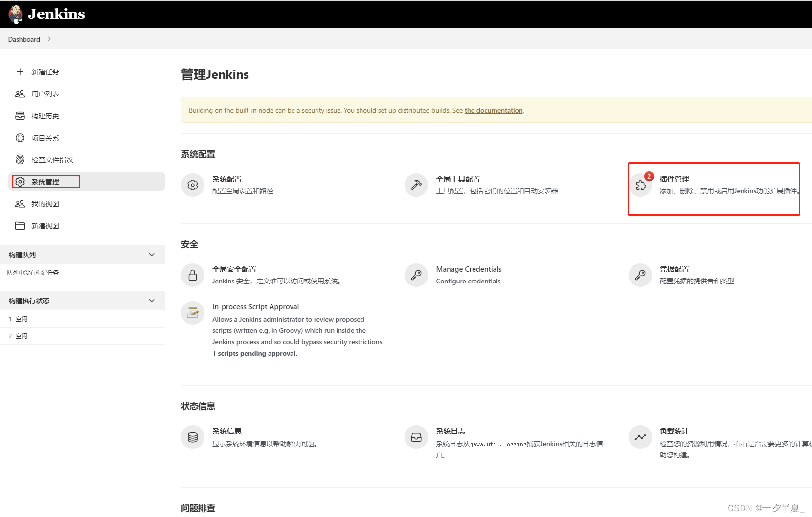The width and height of the screenshot is (812, 517).
Task: Open 插件管理 plugin manager
Action: [674, 179]
